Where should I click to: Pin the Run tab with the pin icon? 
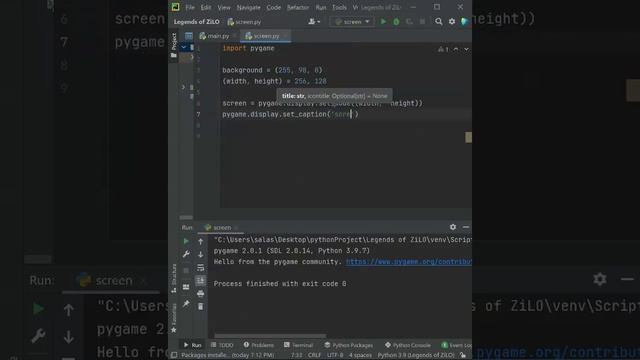[186, 303]
